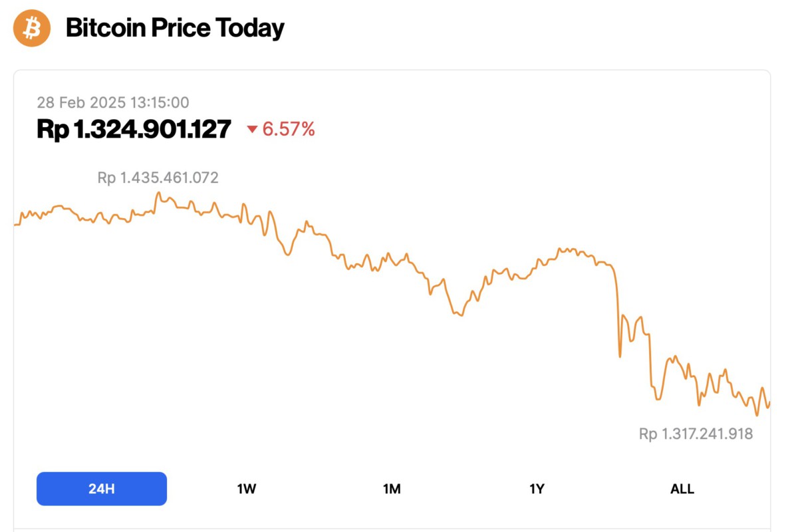Select the 1Y timeframe option
Viewport: 788px width, 532px height.
tap(537, 488)
